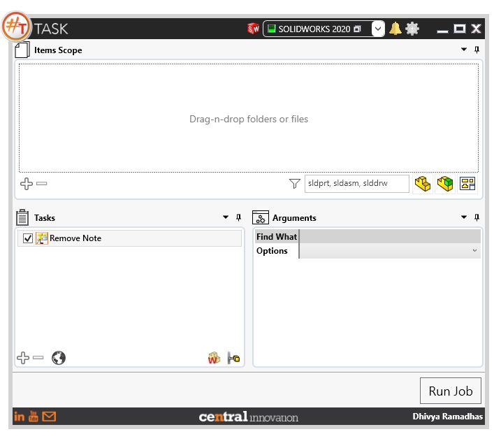Viewport: 501px width, 448px height.
Task: Toggle pin on the Items Scope panel
Action: pyautogui.click(x=477, y=50)
